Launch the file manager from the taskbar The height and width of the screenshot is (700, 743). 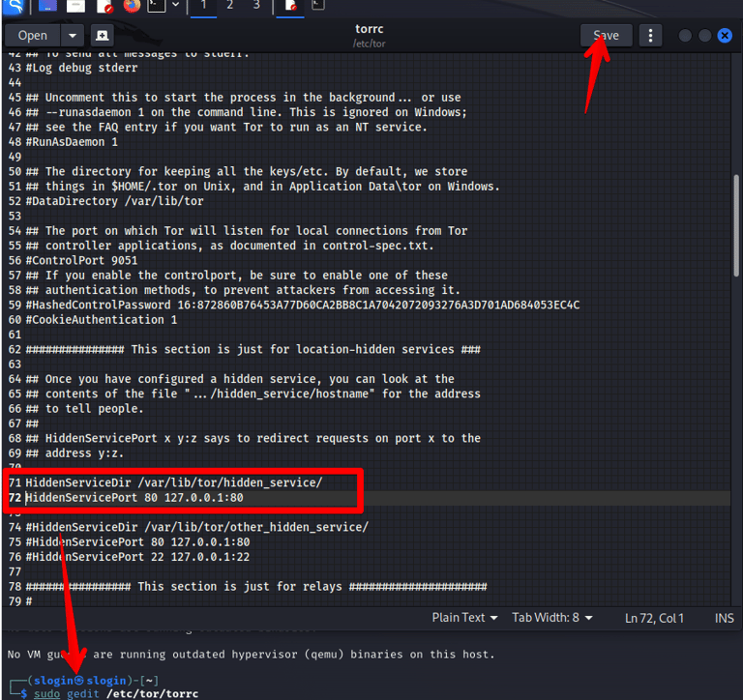tap(75, 6)
